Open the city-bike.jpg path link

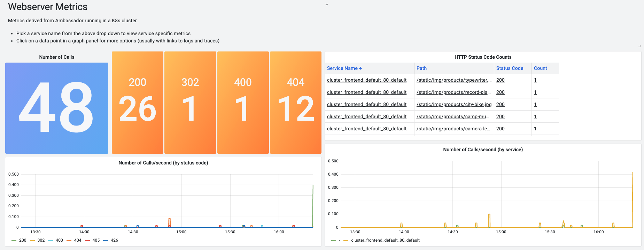(x=453, y=105)
